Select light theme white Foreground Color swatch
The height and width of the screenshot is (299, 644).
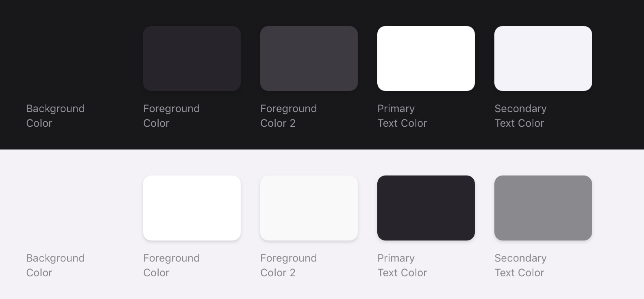(x=192, y=208)
